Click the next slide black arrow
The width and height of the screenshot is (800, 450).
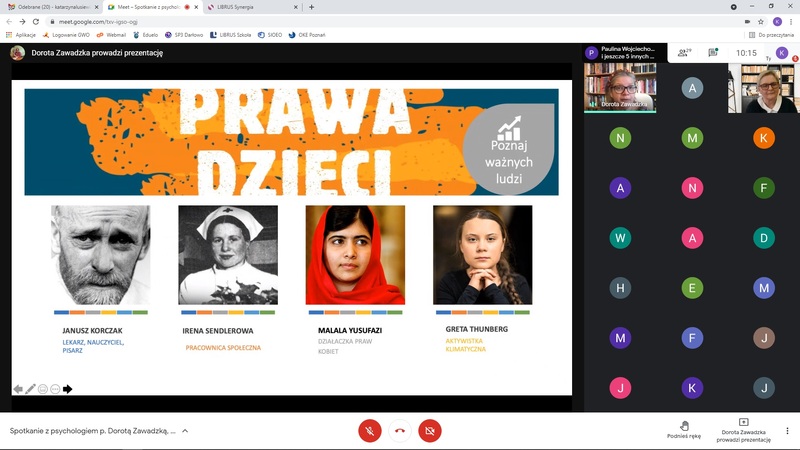click(68, 389)
